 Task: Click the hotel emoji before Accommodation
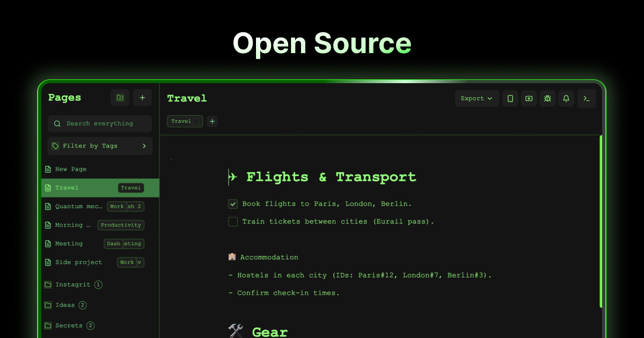pyautogui.click(x=232, y=257)
